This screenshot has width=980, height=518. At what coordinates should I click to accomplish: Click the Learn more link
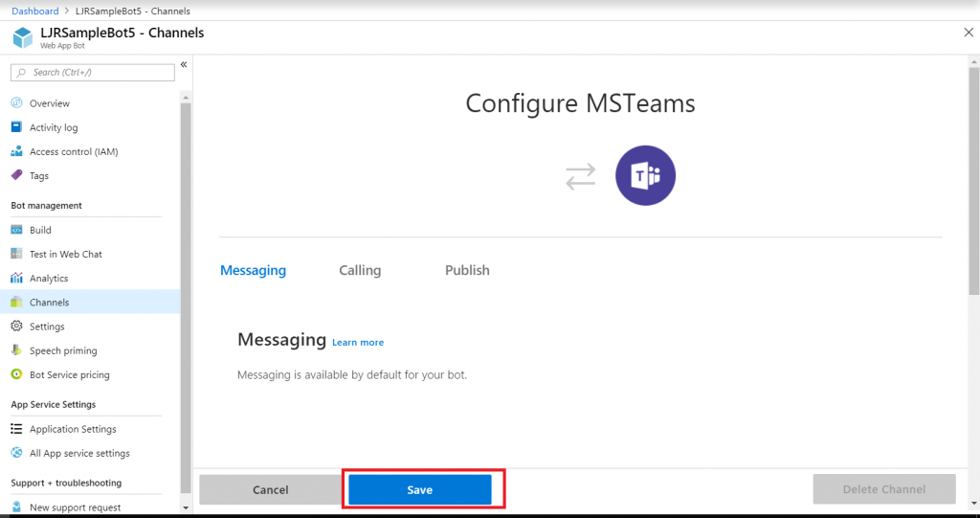click(x=358, y=342)
